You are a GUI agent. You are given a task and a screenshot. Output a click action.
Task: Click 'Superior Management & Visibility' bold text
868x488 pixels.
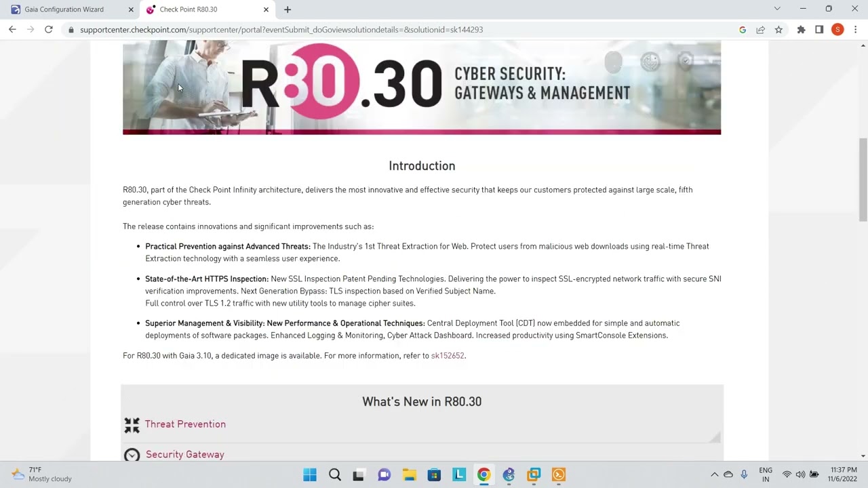pos(203,323)
